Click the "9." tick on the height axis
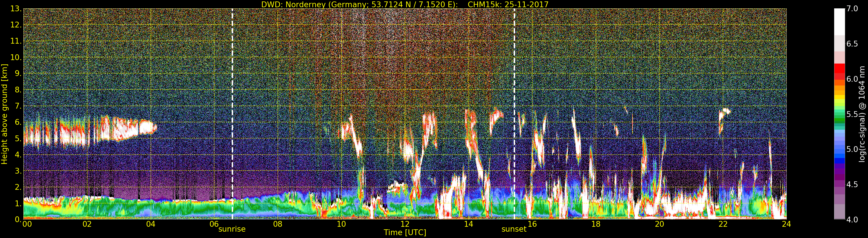 click(x=18, y=73)
